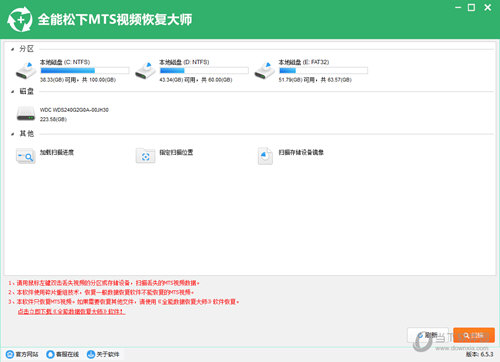Image resolution: width=500 pixels, height=362 pixels.
Task: Click the 指定扫描位置 label
Action: (x=176, y=152)
